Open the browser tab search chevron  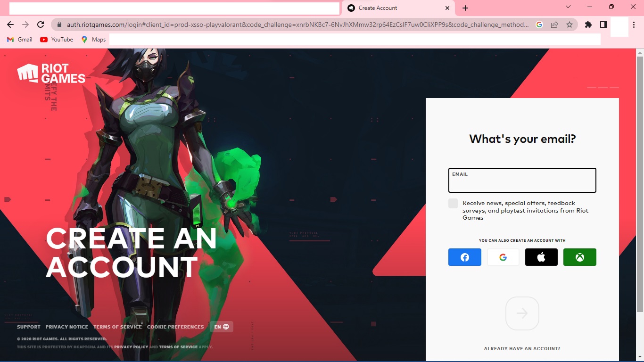[x=567, y=8]
